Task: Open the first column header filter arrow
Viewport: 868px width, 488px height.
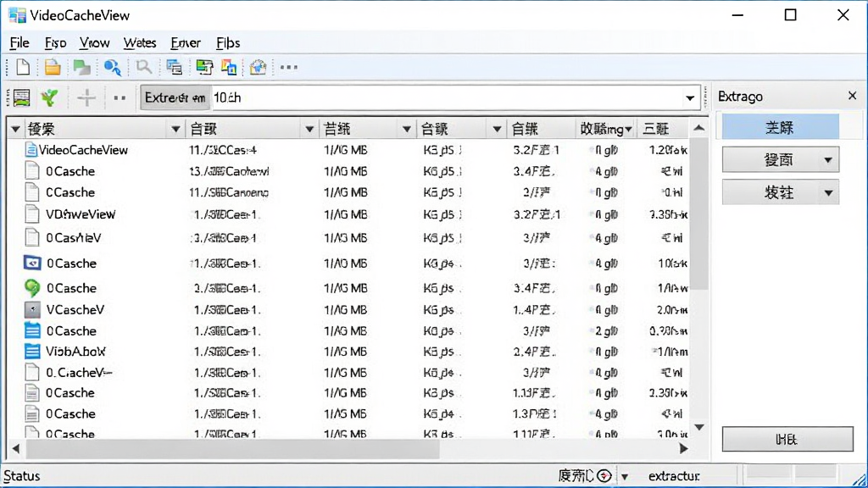Action: click(x=175, y=130)
